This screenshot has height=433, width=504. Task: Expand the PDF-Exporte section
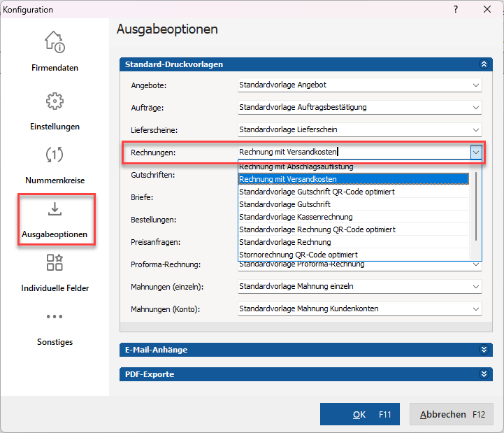point(484,374)
